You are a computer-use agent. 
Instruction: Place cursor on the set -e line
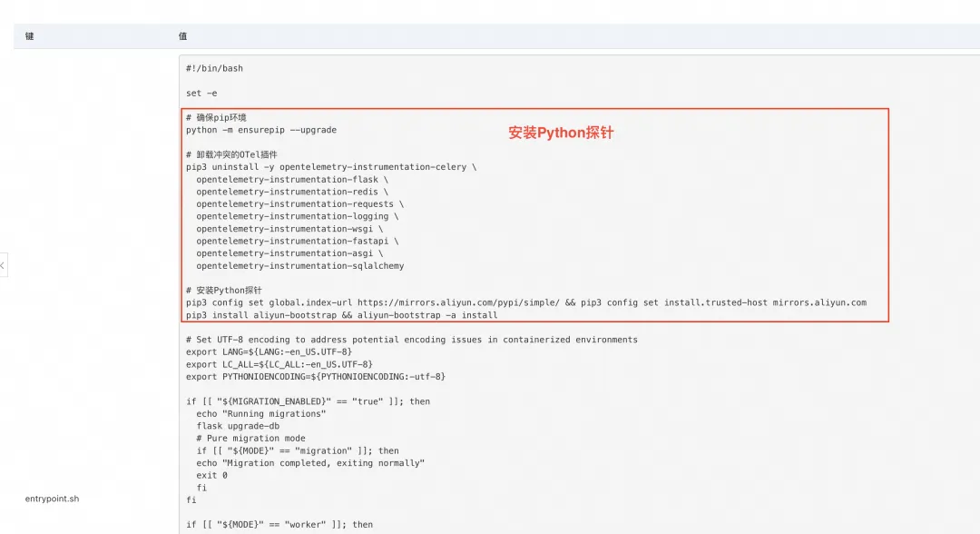(x=201, y=94)
